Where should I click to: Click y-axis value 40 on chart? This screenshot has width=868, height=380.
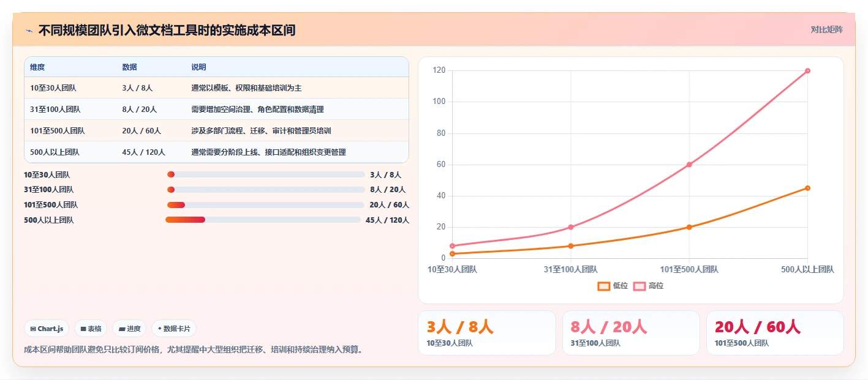click(441, 196)
